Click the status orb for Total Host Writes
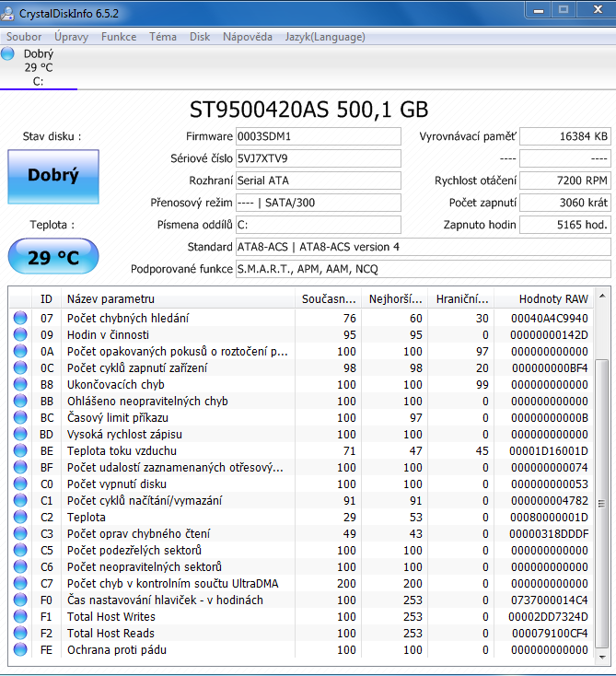 click(20, 616)
